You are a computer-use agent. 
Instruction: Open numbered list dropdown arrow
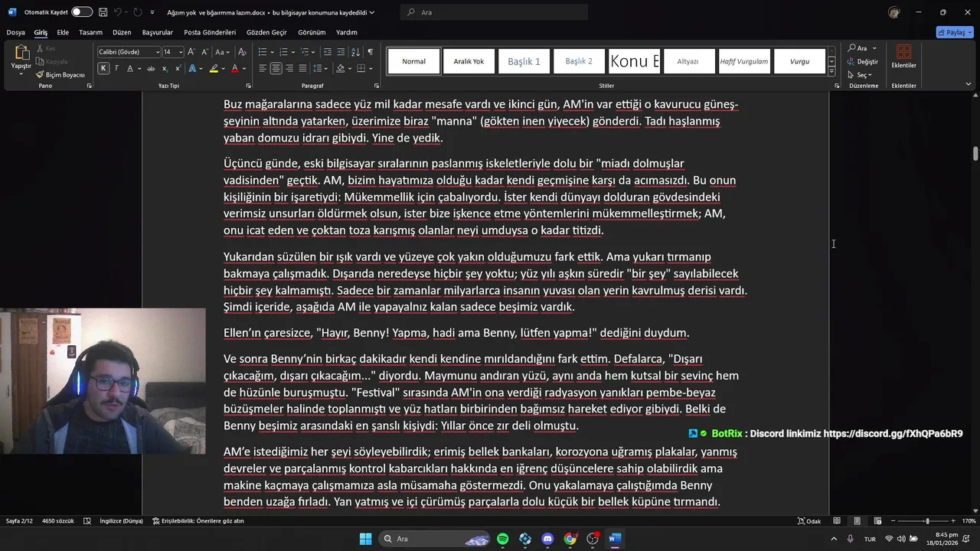[x=292, y=52]
